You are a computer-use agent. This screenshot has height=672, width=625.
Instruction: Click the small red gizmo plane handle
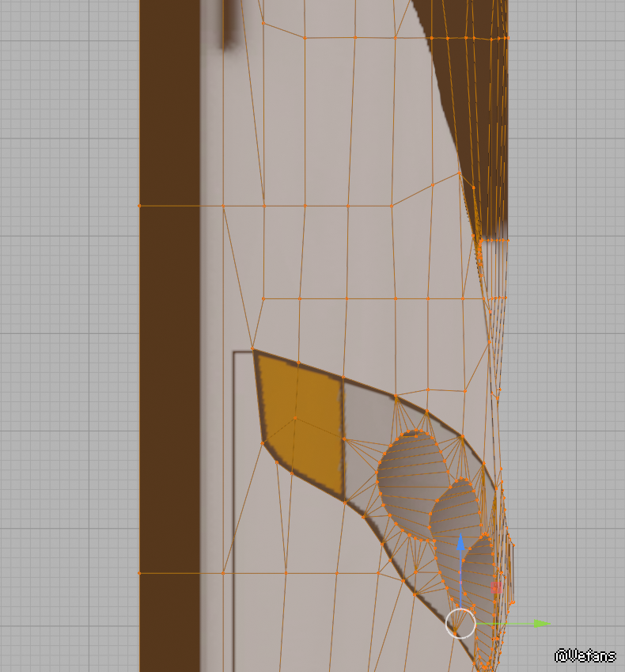click(x=496, y=587)
